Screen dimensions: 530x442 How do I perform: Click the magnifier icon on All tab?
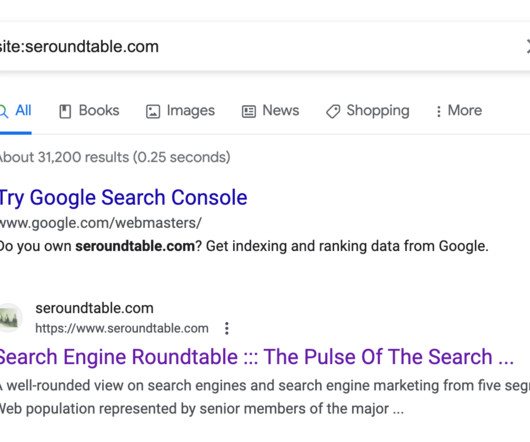tap(3, 111)
